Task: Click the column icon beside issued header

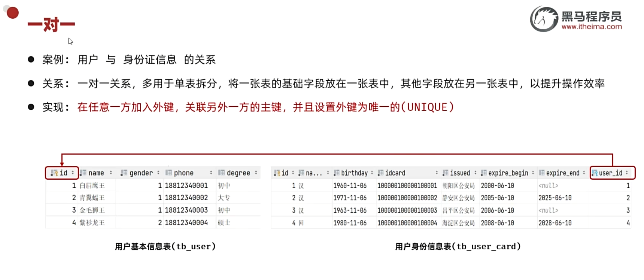Action: point(445,173)
